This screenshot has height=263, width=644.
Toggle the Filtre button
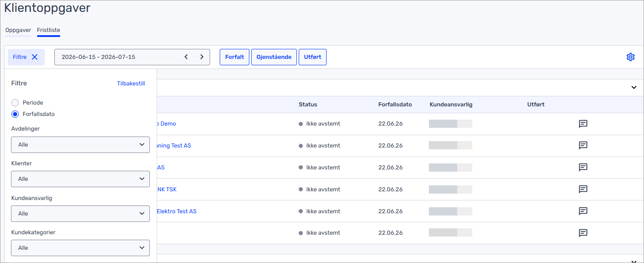(26, 57)
